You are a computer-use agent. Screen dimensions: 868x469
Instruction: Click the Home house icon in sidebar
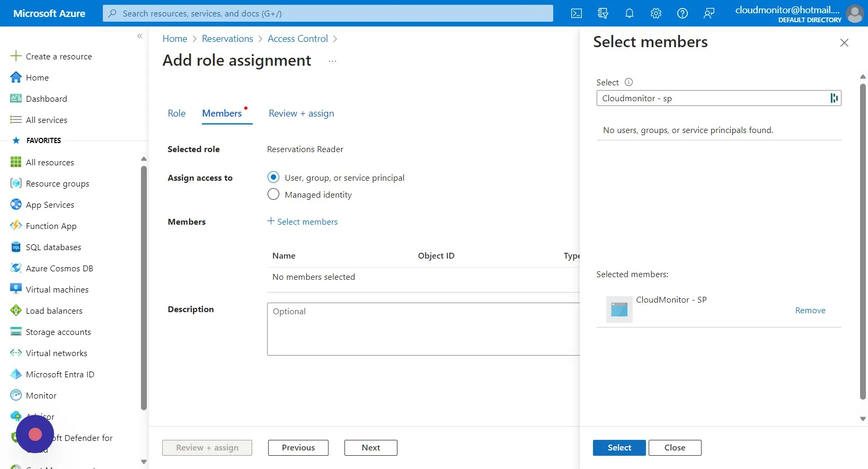tap(16, 77)
